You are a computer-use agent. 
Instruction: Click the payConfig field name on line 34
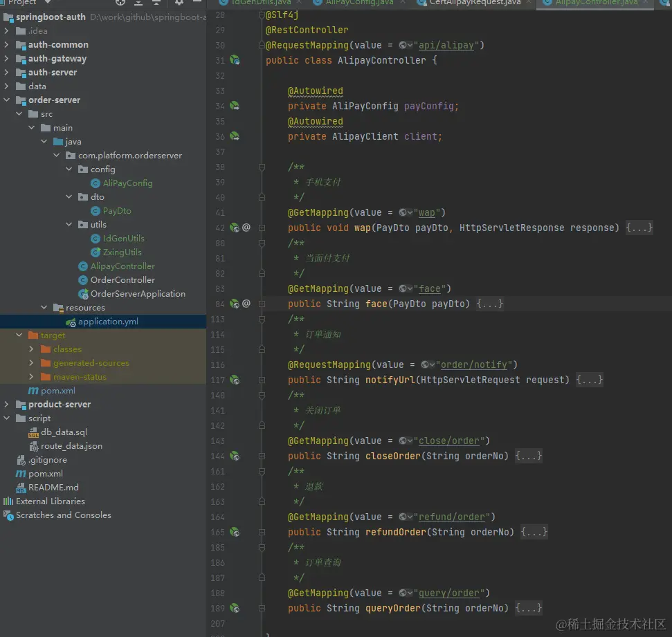428,106
